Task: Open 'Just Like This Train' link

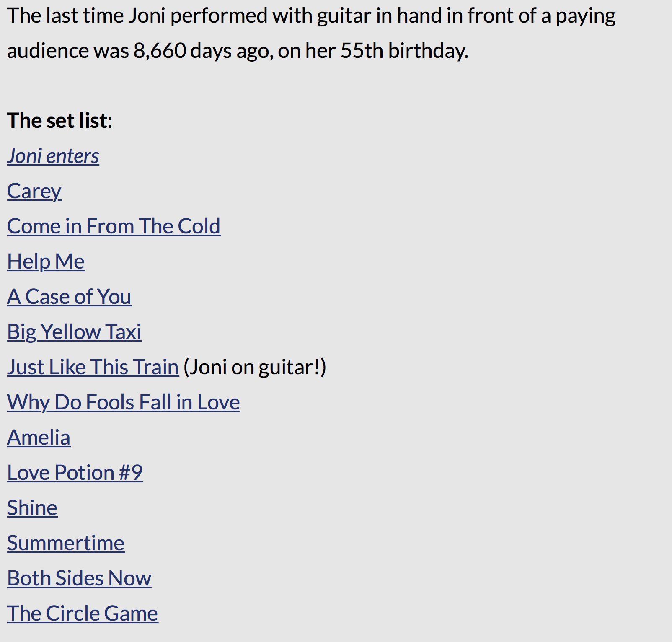Action: coord(93,368)
